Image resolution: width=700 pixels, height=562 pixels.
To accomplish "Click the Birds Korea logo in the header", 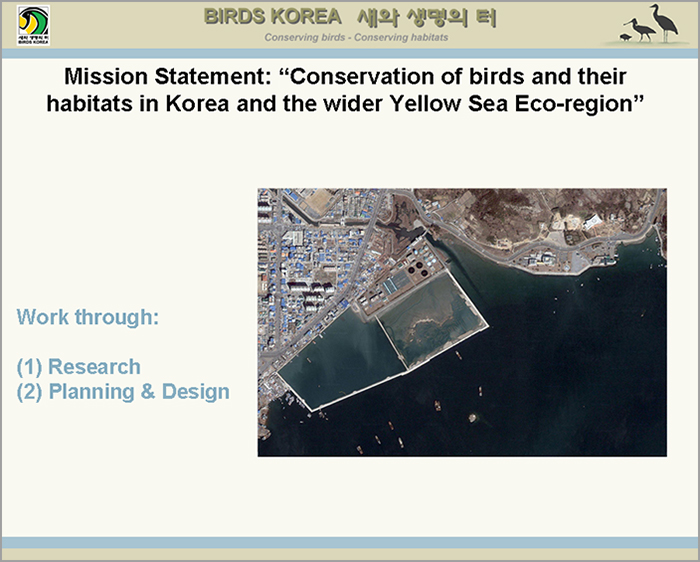I will pyautogui.click(x=33, y=25).
